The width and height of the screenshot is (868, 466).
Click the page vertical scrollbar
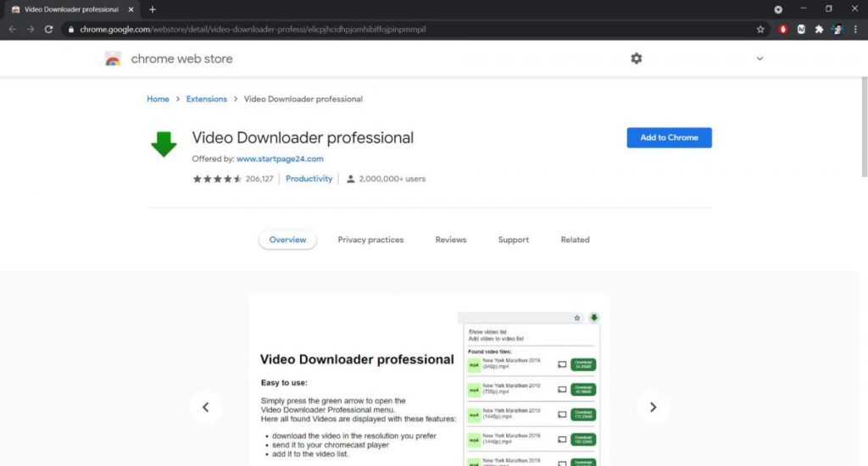coord(864,127)
